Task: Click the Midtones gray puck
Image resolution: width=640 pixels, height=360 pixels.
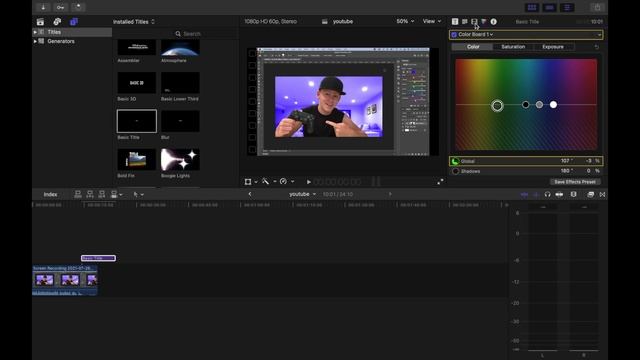Action: tap(539, 105)
